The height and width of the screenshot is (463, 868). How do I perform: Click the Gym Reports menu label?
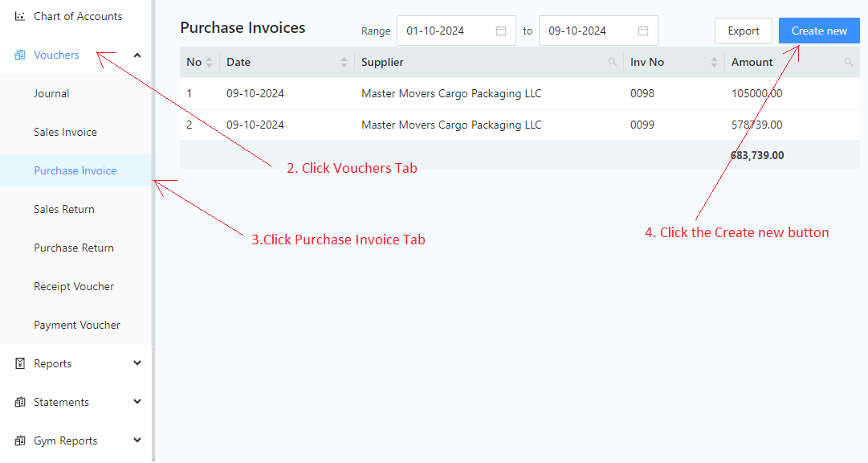click(65, 440)
